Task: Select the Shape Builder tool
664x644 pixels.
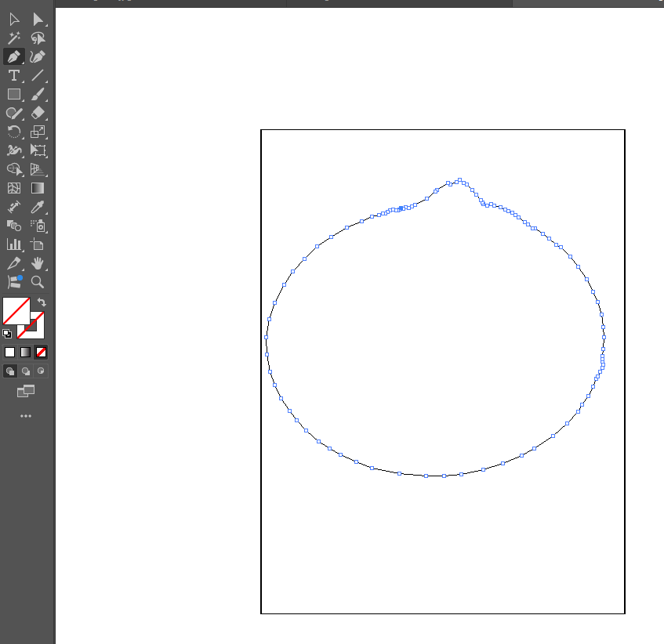Action: [x=14, y=169]
